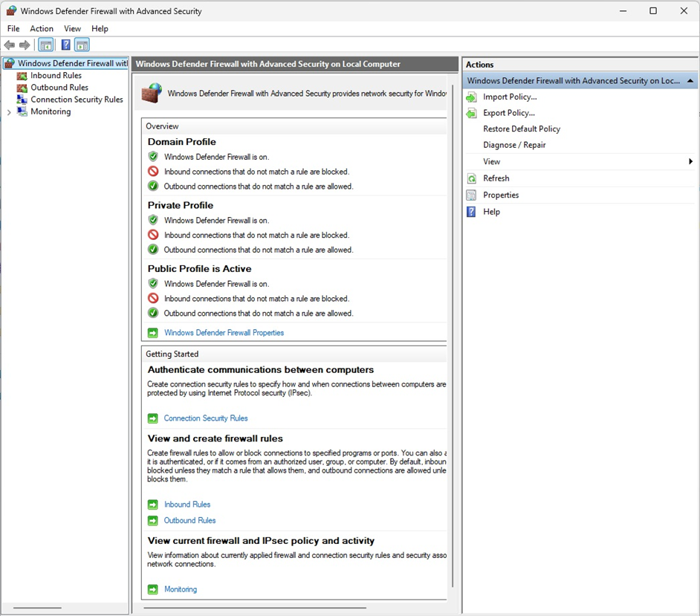Open the View submenu in Actions

coord(491,161)
